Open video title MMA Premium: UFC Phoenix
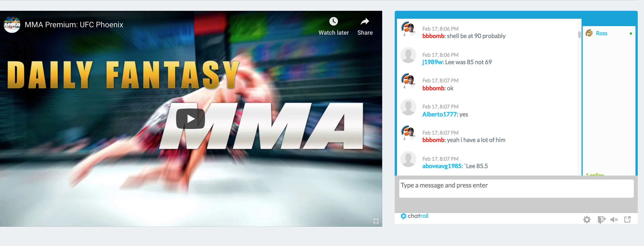The height and width of the screenshot is (246, 644). point(74,25)
